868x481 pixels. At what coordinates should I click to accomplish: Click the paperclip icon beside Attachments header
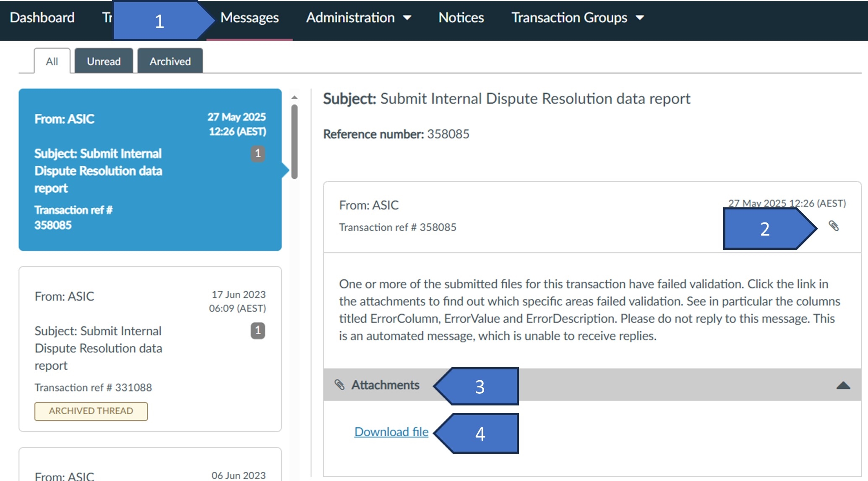(x=340, y=385)
